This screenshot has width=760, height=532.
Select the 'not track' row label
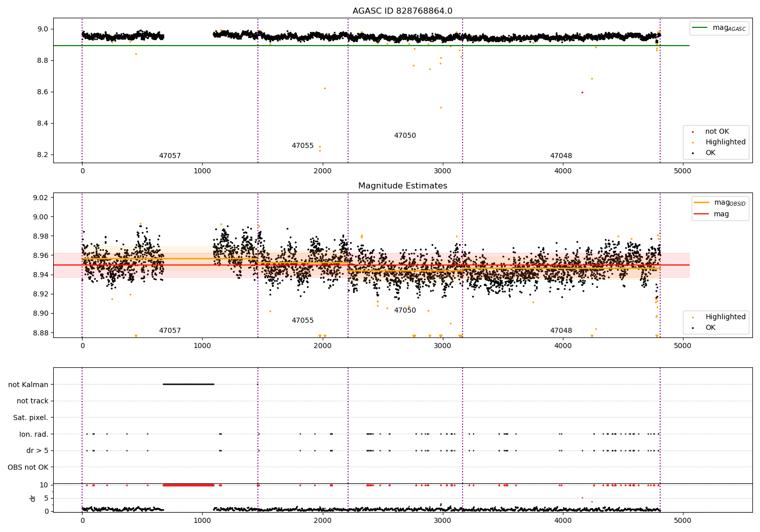click(32, 401)
